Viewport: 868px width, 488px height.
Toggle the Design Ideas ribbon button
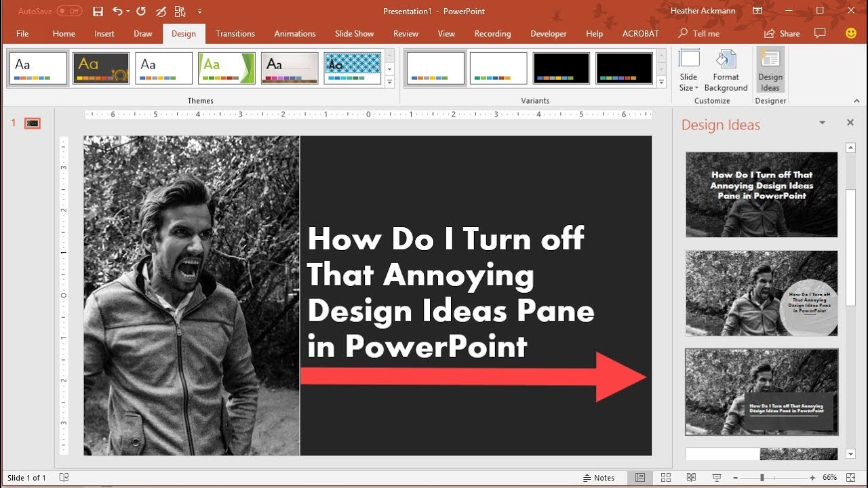pos(770,70)
